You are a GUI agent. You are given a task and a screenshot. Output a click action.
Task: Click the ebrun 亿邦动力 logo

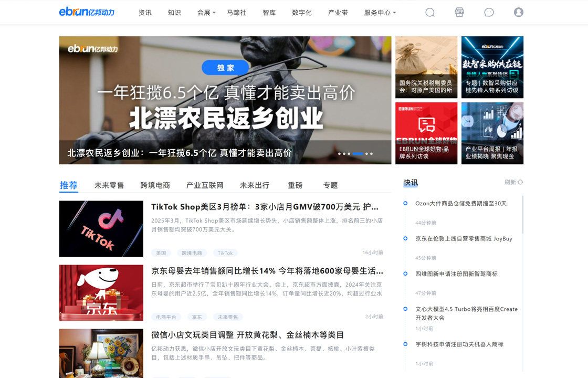point(87,12)
